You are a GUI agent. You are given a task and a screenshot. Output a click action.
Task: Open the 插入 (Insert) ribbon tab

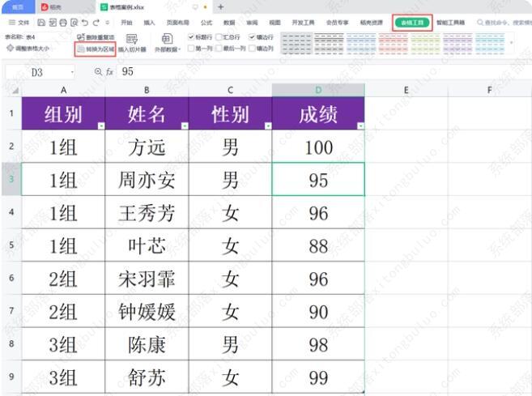tap(149, 23)
